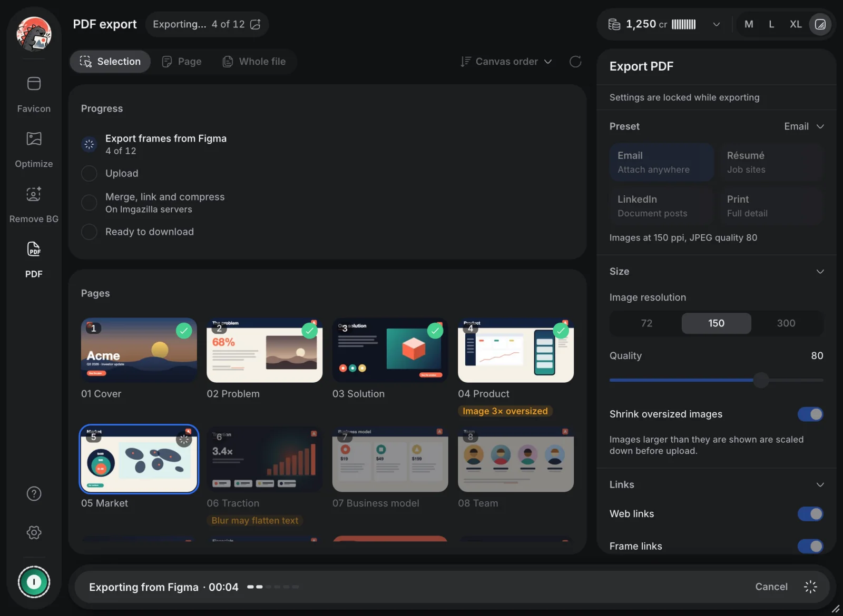Choose the Email Attach anywhere preset
The image size is (843, 616).
662,162
